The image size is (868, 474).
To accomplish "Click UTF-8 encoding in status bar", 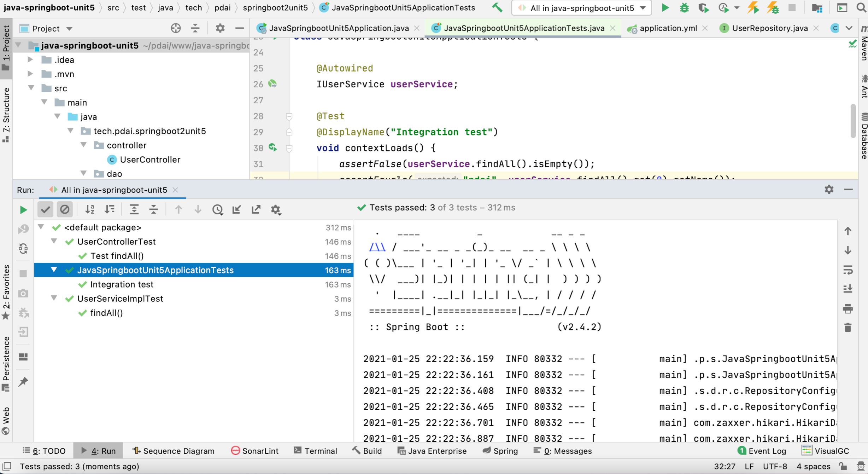I will point(775,466).
